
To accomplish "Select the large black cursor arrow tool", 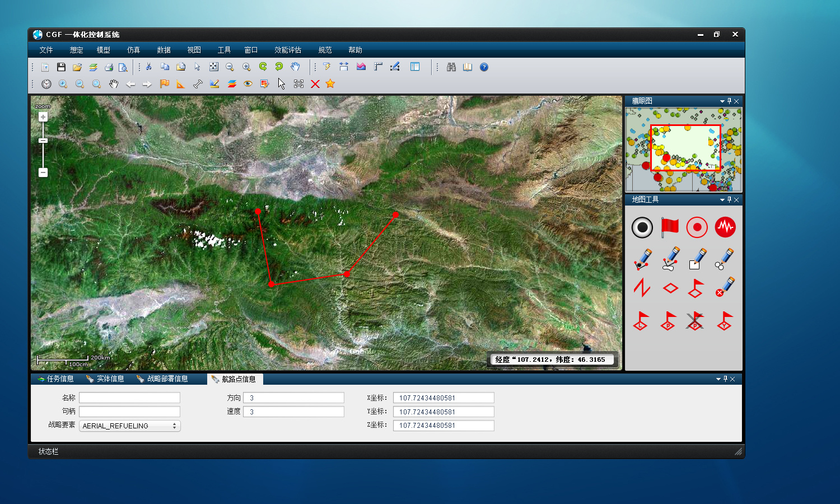I will point(282,84).
